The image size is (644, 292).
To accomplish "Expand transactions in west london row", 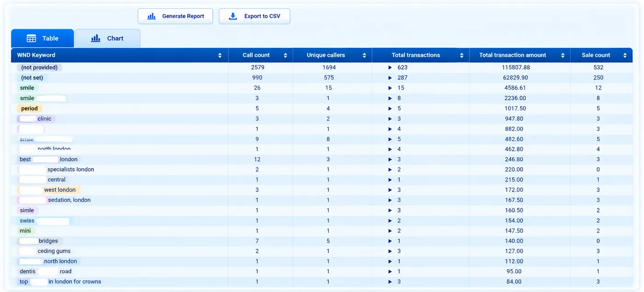I will pos(391,190).
